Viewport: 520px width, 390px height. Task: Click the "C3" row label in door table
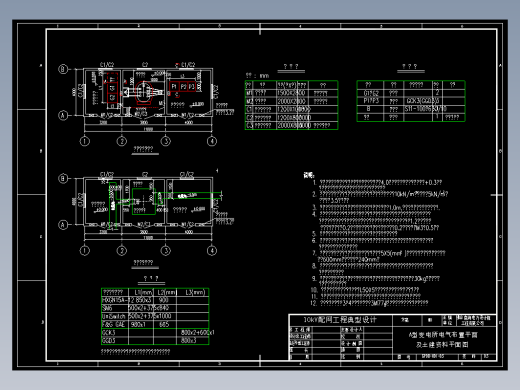point(249,126)
